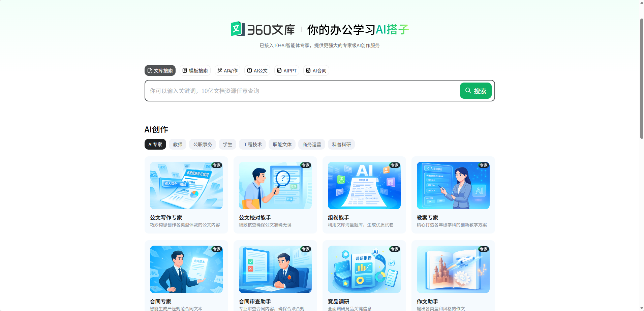Click the AI创作 section heading
644x311 pixels.
click(x=156, y=129)
